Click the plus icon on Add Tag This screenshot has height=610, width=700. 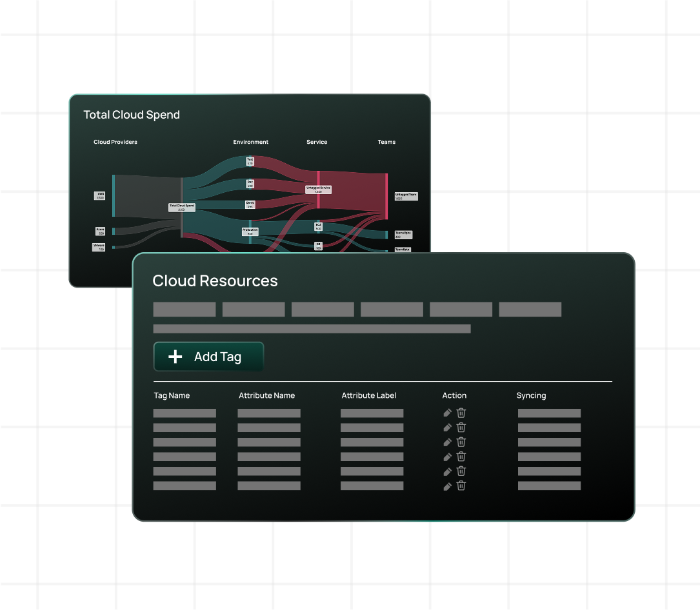tap(175, 357)
